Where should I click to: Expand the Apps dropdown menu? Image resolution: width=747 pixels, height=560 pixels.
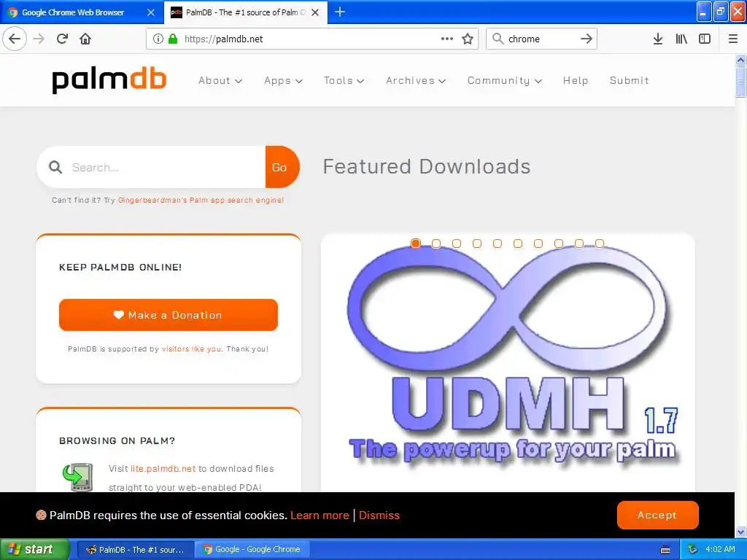tap(284, 80)
